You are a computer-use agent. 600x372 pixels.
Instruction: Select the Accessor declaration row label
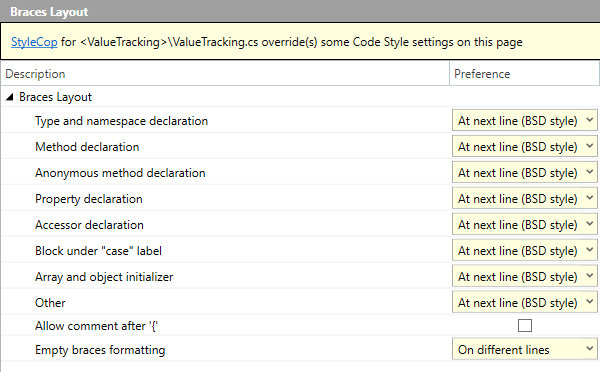coord(89,225)
